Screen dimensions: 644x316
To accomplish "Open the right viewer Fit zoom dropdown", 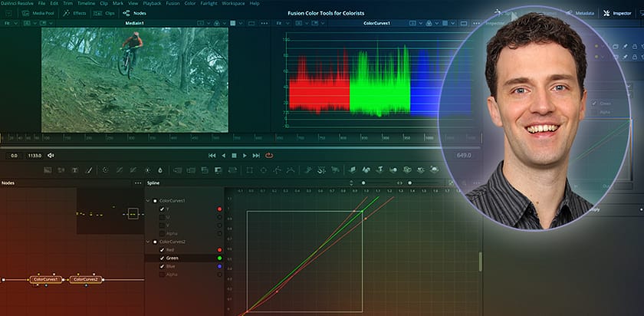I will (282, 24).
